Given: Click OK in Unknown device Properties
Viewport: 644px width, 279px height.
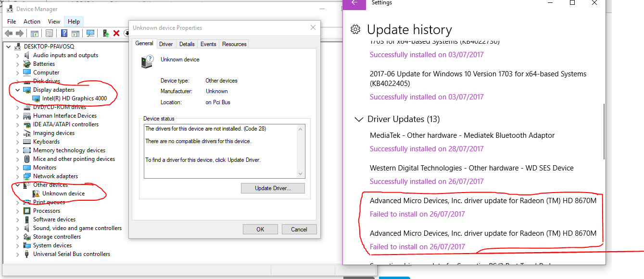Looking at the screenshot, I should (260, 229).
